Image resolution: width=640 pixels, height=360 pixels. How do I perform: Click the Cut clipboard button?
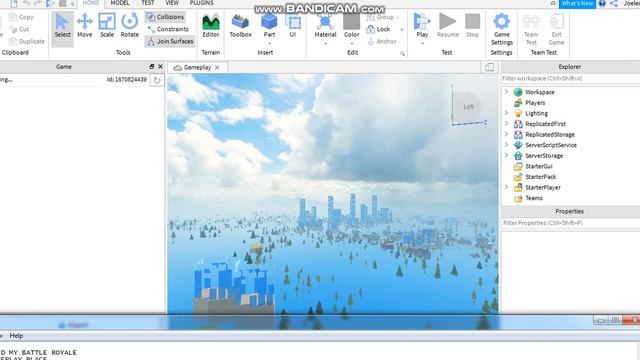pyautogui.click(x=19, y=29)
